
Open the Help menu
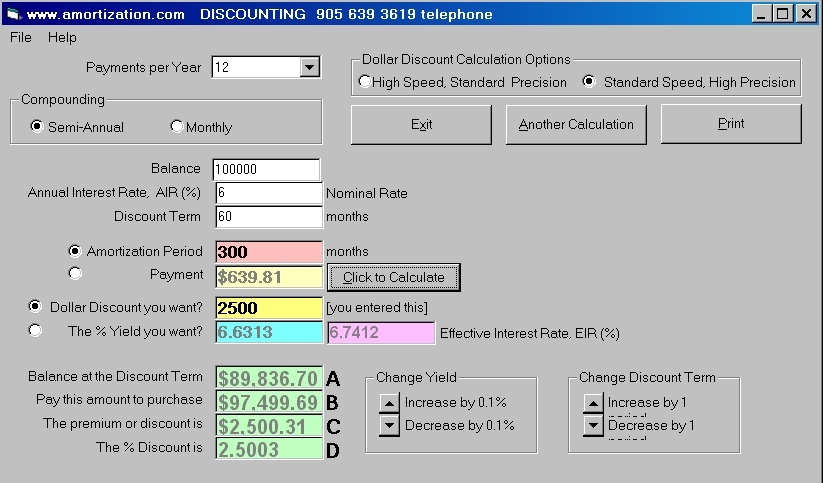tap(62, 37)
